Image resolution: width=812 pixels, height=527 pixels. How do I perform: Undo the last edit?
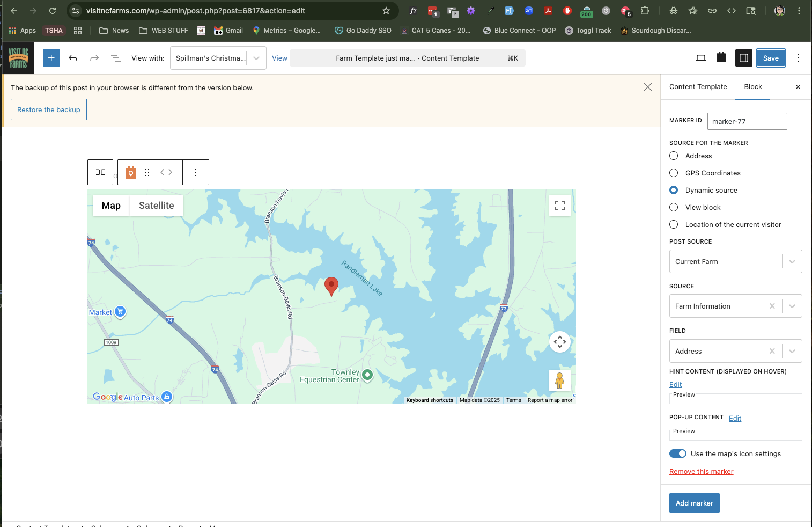[73, 58]
